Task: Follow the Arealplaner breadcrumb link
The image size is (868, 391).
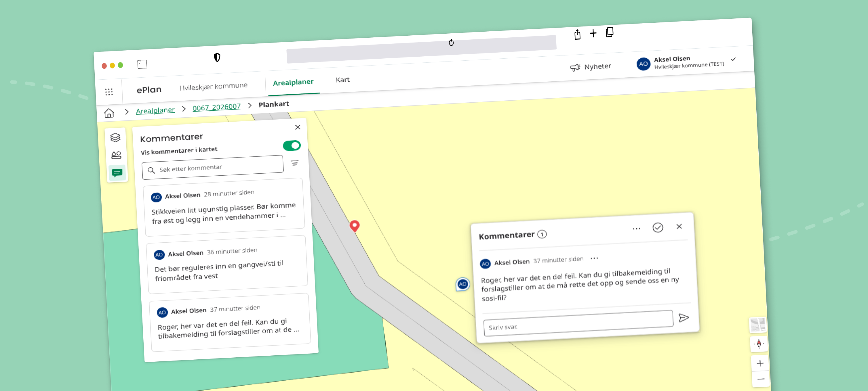Action: 155,110
